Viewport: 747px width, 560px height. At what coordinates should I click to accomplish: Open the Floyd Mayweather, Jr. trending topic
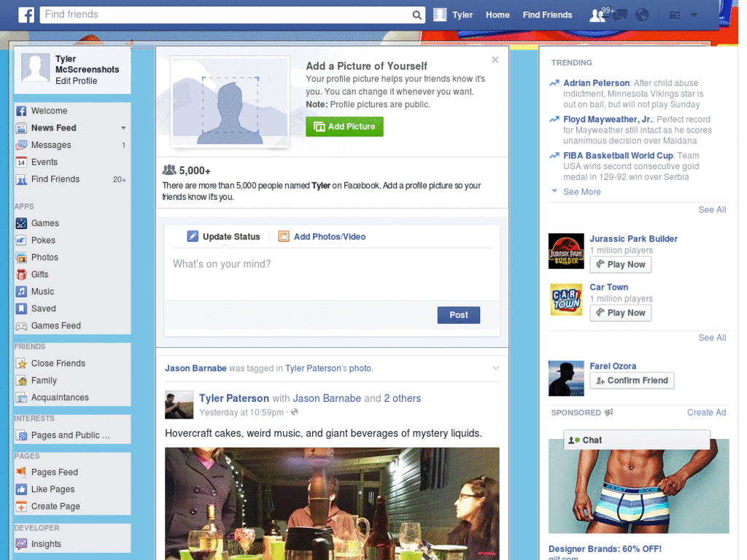coord(608,119)
